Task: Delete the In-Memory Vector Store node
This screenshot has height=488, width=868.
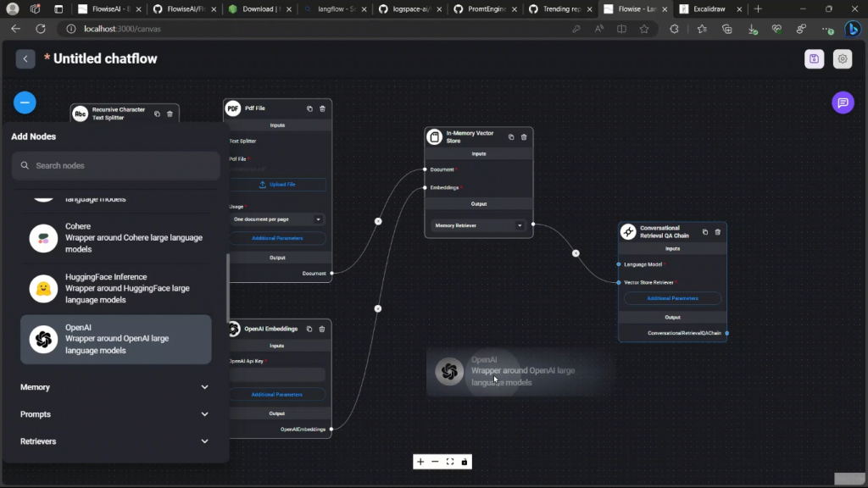Action: 524,136
